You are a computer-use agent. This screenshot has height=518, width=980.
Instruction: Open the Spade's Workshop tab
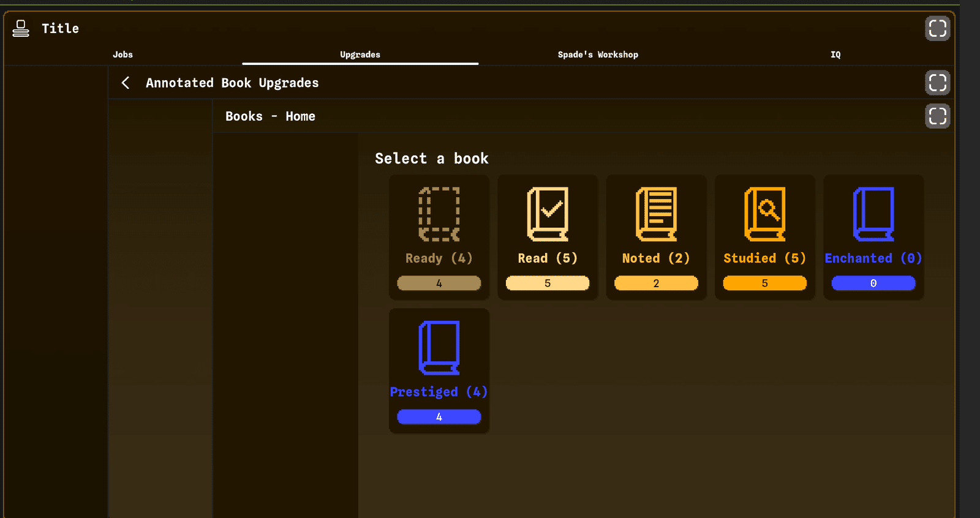pos(598,54)
